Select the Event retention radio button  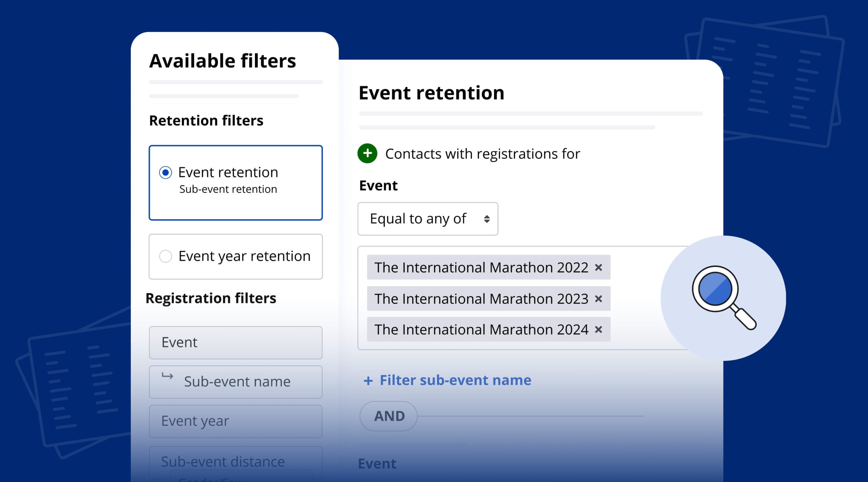pos(165,173)
